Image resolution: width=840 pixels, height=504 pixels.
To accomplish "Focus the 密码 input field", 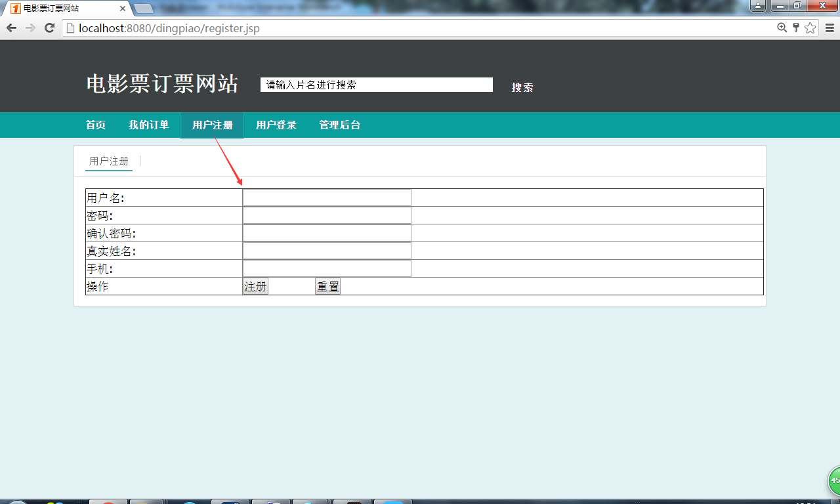I will 327,215.
